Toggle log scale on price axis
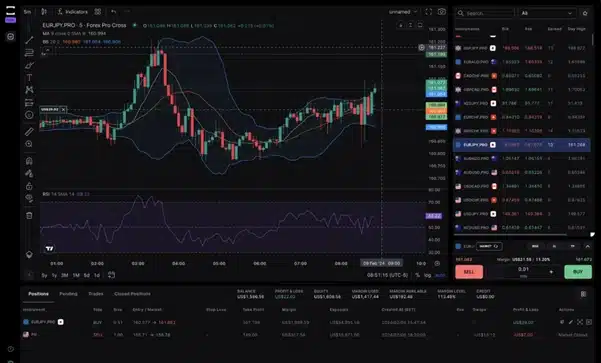Screen dimensions: 601x363 [x=427, y=275]
